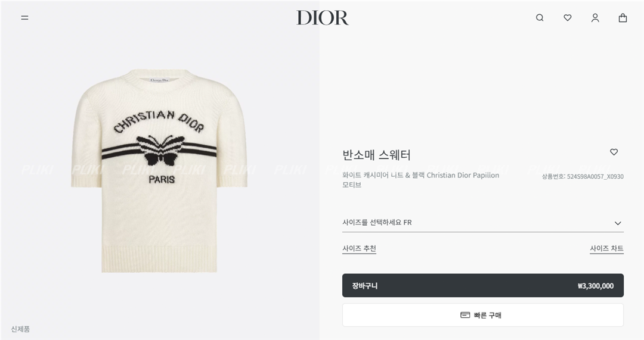The height and width of the screenshot is (340, 644).
Task: Go to homepage via DIOR logo
Action: tap(323, 18)
